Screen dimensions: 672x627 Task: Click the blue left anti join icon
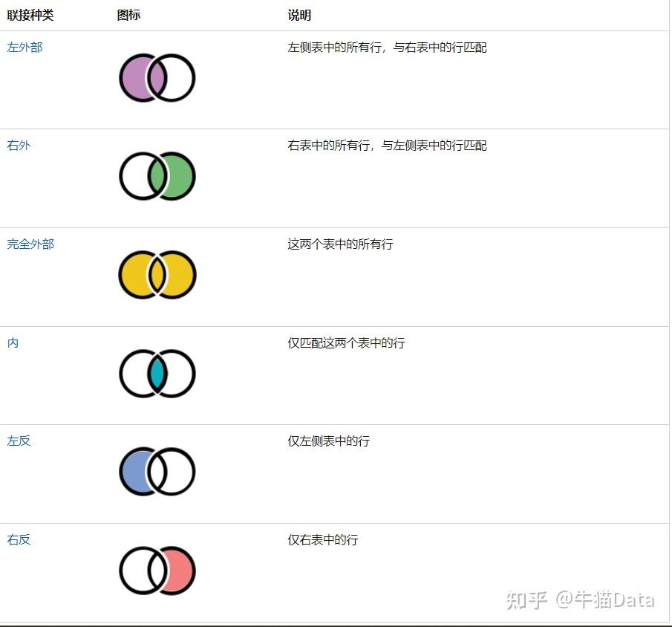pos(157,472)
